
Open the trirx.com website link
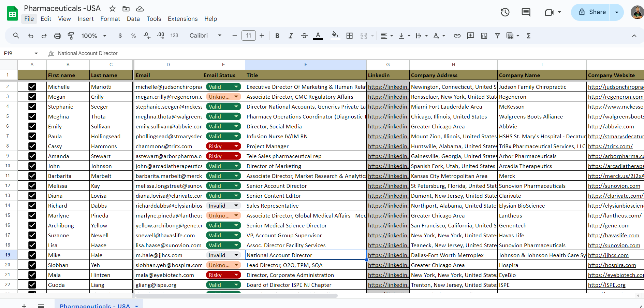(x=610, y=146)
